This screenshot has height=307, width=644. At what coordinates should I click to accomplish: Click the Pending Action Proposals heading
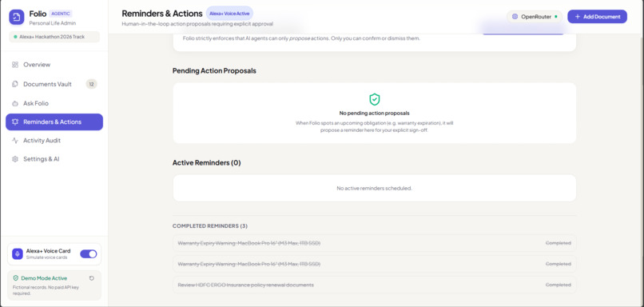214,70
